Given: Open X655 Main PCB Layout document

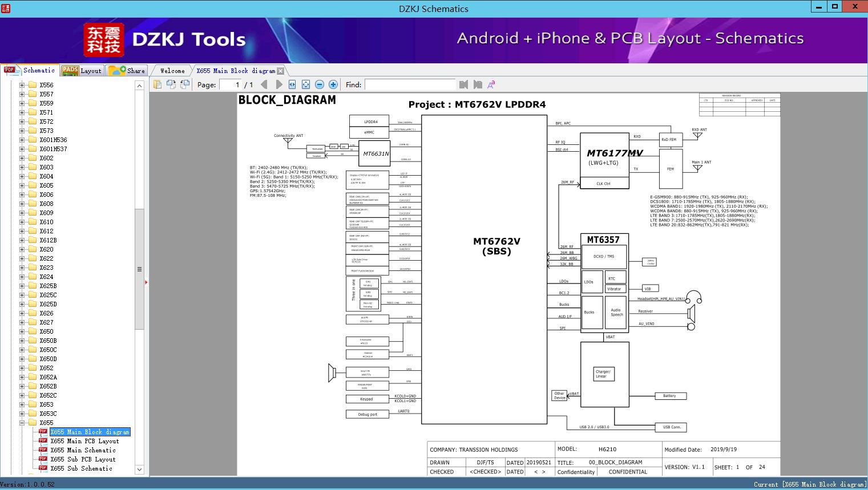Looking at the screenshot, I should 84,441.
